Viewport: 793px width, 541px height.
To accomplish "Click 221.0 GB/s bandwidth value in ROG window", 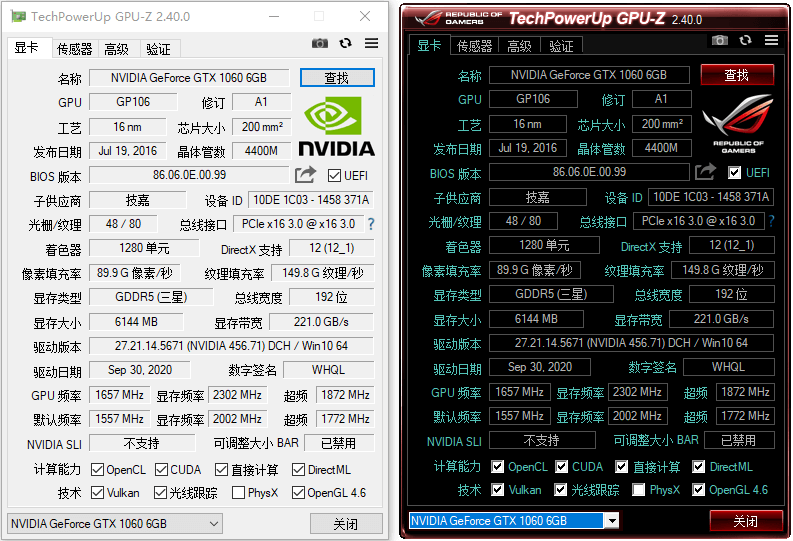I will click(721, 319).
